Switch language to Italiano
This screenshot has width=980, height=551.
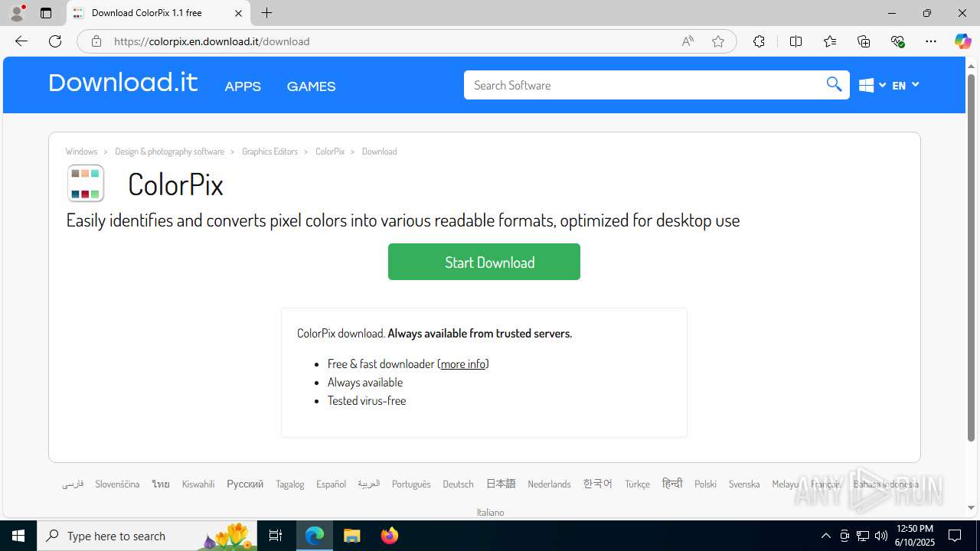(x=490, y=513)
